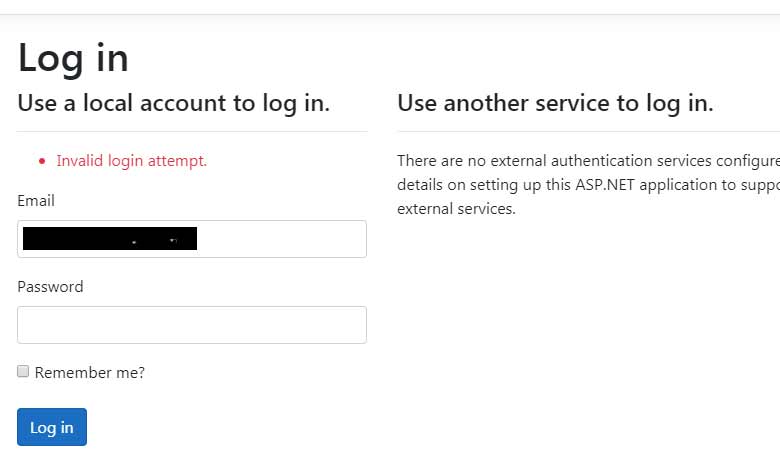Click the "Remember me?" label text
This screenshot has height=461, width=780.
tap(90, 373)
